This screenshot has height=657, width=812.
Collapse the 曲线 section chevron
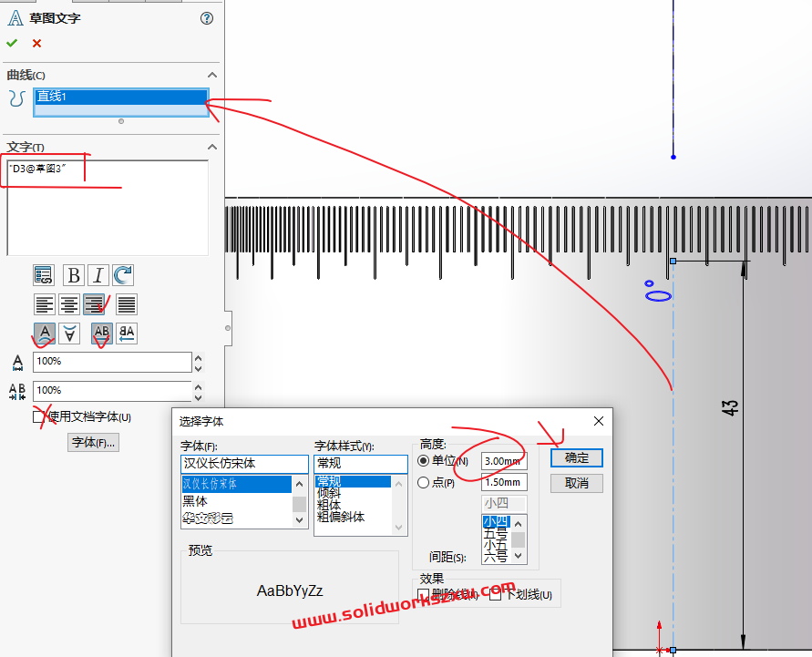coord(212,76)
